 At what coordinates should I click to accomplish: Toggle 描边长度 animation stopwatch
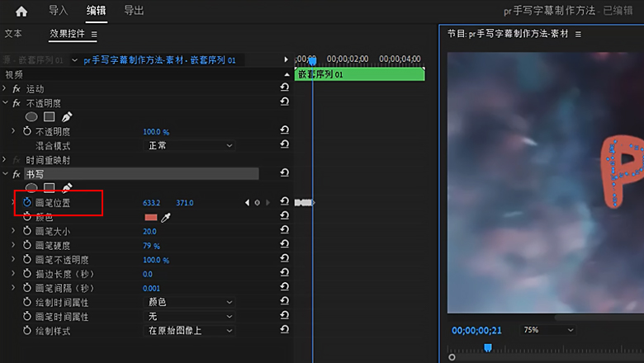27,274
